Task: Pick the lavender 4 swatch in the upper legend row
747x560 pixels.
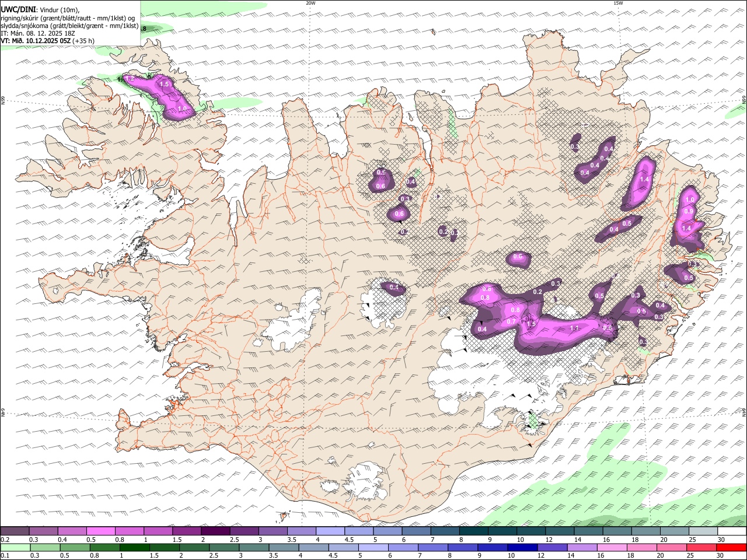Action: click(330, 531)
